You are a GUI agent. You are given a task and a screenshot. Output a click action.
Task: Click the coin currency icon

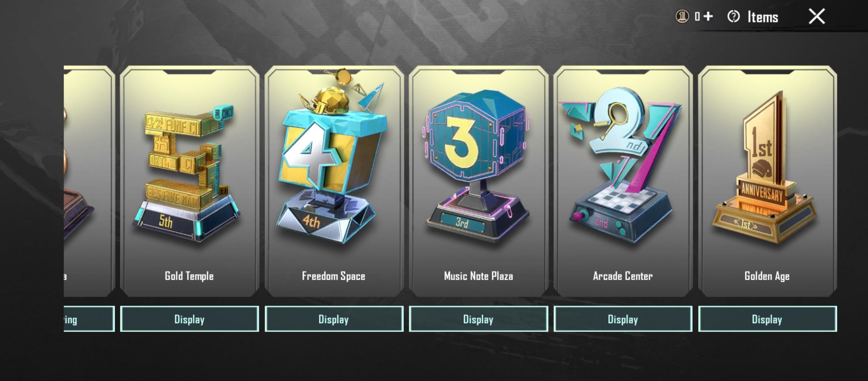(682, 17)
